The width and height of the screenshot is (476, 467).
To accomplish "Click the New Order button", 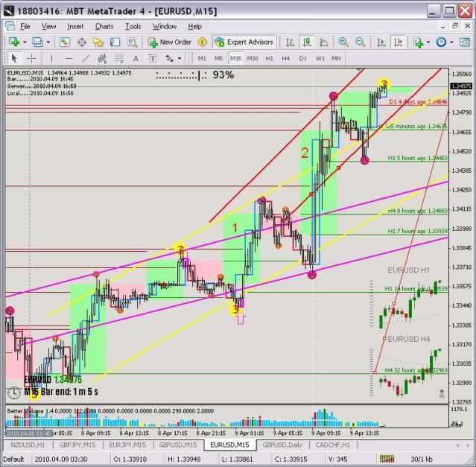I will pyautogui.click(x=170, y=42).
